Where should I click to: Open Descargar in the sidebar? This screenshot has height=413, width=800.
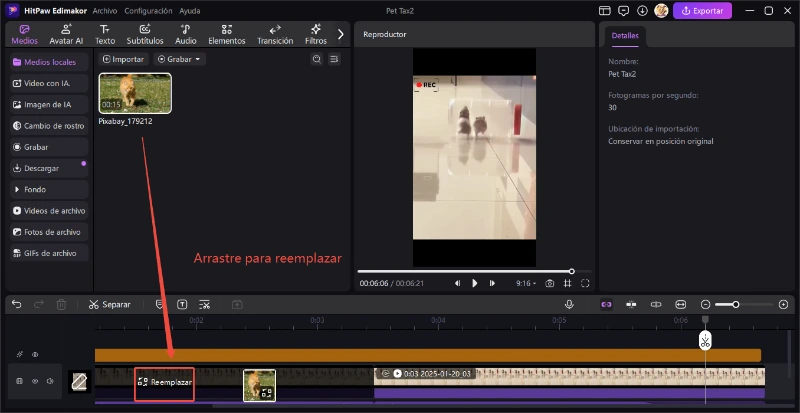[49, 168]
